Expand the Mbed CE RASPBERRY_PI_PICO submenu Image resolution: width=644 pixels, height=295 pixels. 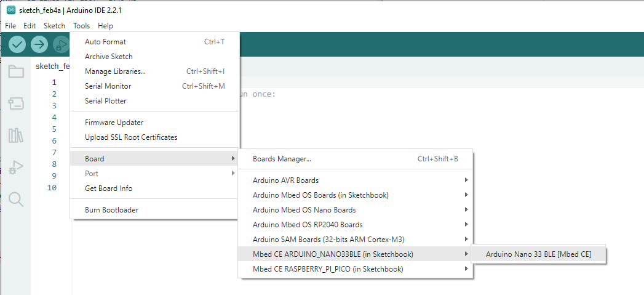(x=356, y=269)
